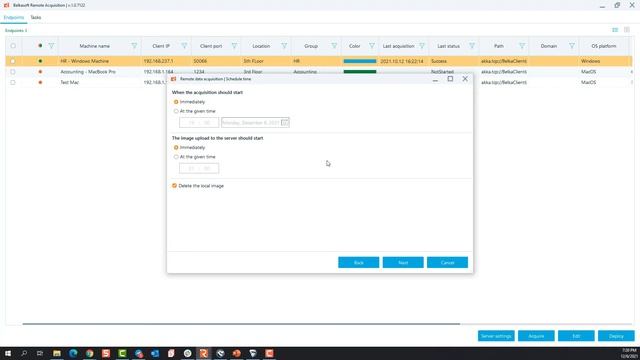This screenshot has width=640, height=360.
Task: Click the Deploy button
Action: pos(616,336)
